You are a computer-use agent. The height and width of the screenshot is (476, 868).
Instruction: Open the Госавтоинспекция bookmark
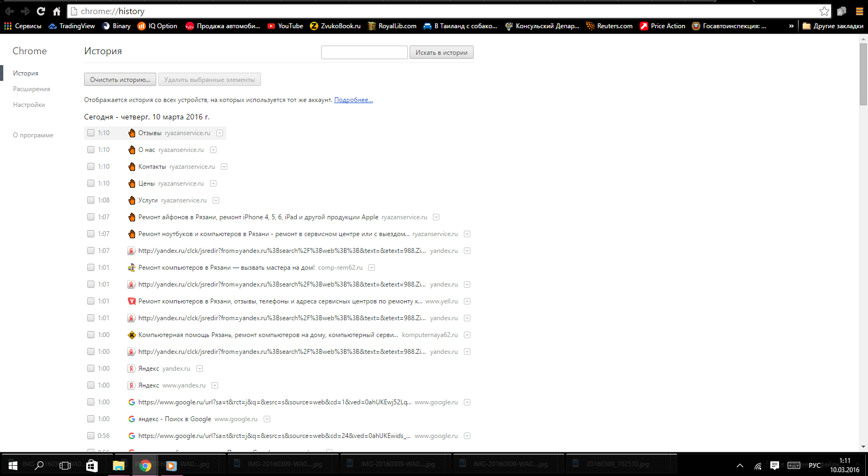tap(729, 26)
